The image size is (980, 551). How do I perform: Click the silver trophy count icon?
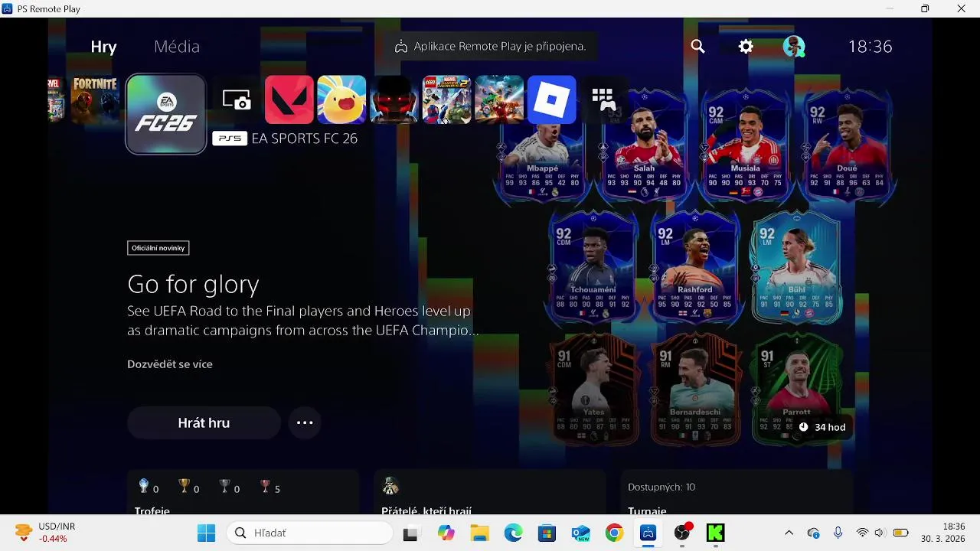pos(224,486)
